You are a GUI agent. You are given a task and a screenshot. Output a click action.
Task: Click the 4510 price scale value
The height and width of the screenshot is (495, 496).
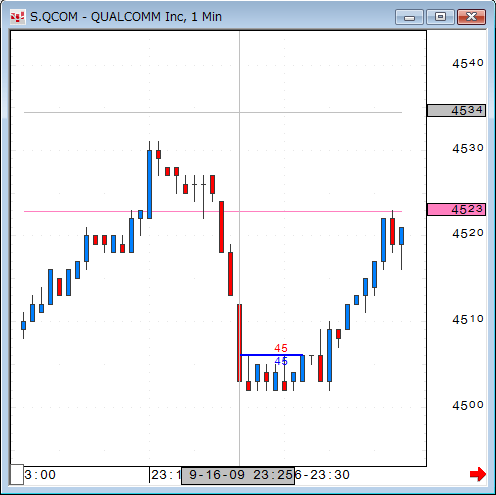[x=468, y=319]
